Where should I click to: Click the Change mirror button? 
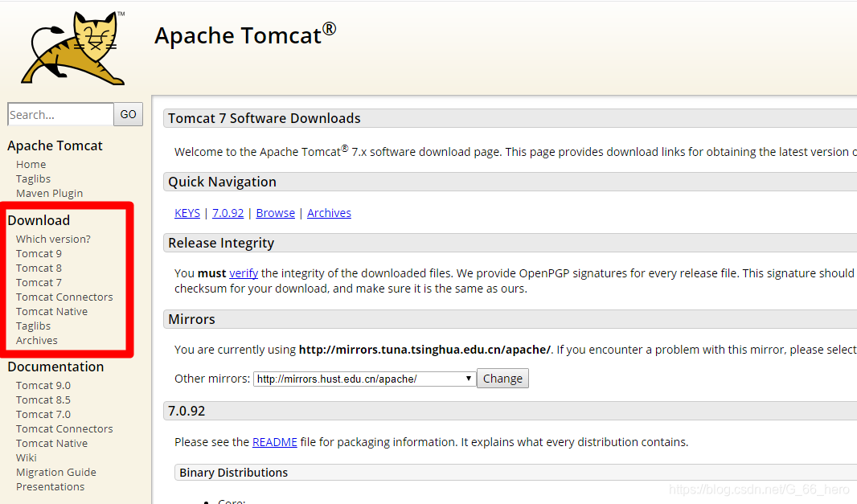coord(502,379)
